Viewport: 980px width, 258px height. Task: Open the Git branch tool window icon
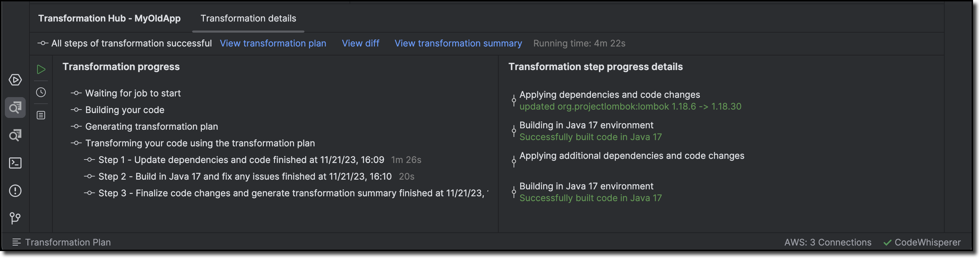click(x=15, y=218)
